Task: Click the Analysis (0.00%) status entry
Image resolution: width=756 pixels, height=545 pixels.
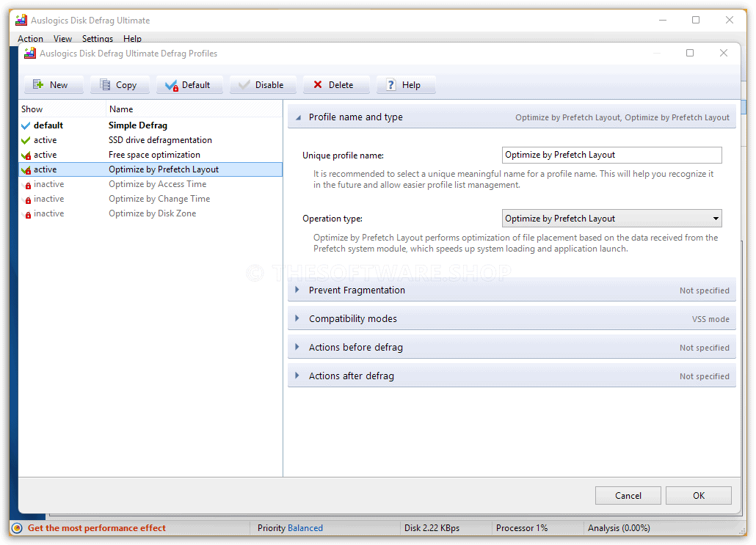Action: click(619, 528)
